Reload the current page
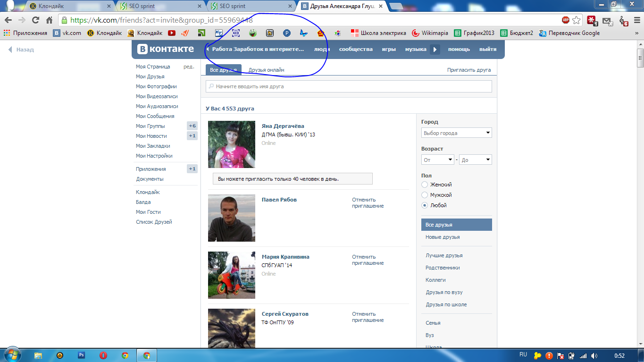This screenshot has width=644, height=362. coord(35,20)
